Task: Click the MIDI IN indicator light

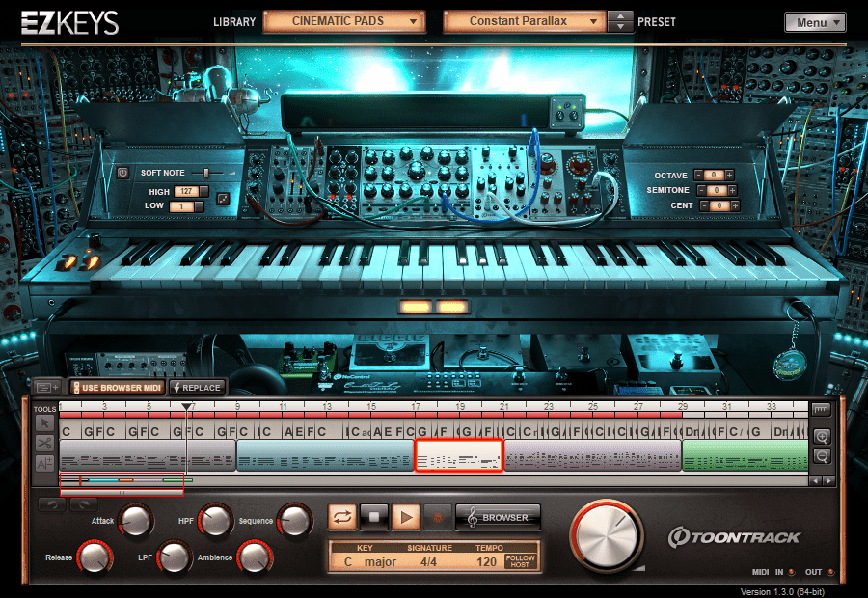Action: click(792, 572)
